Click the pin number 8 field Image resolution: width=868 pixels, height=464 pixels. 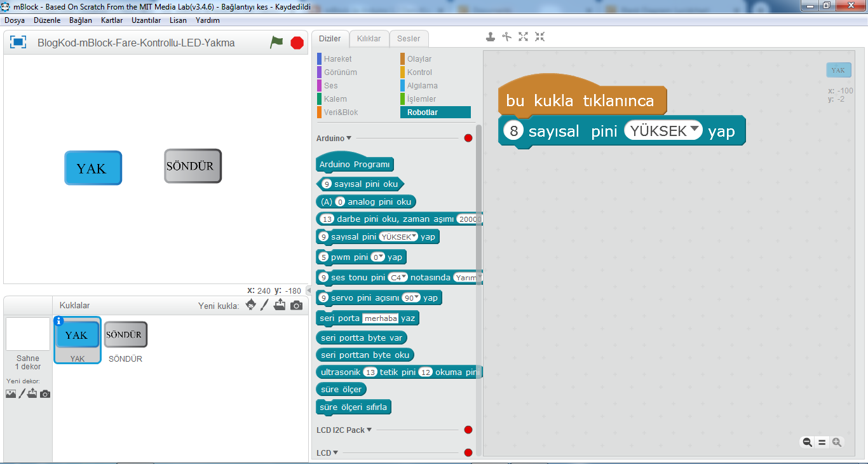coord(514,130)
